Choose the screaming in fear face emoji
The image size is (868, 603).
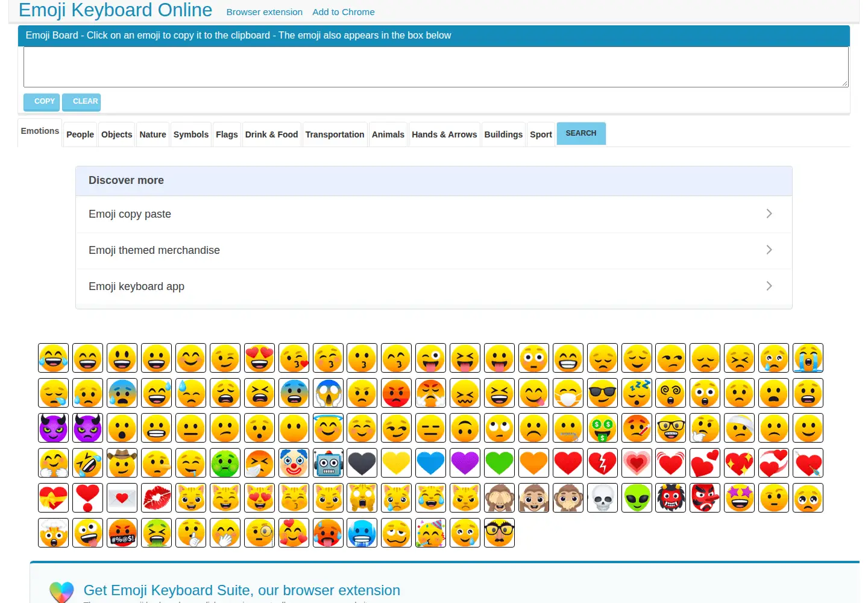click(x=328, y=393)
